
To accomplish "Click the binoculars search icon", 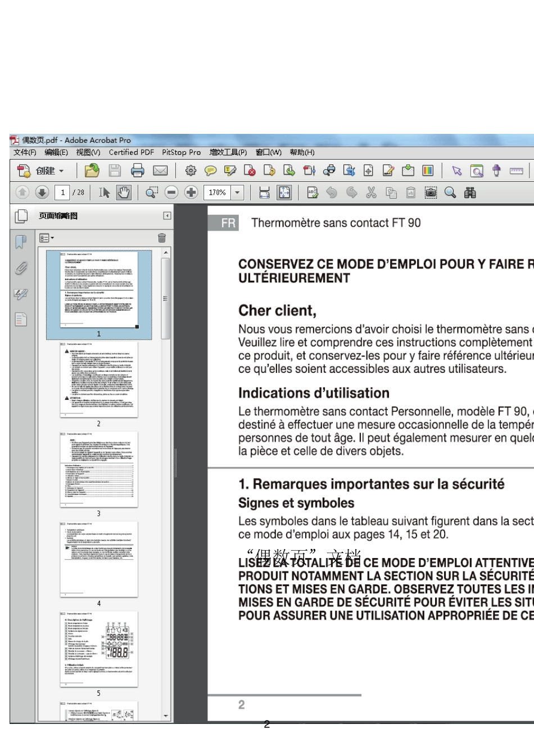I will tap(470, 193).
